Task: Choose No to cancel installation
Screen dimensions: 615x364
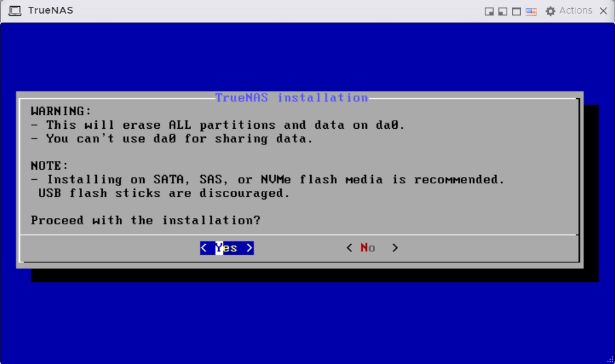Action: coord(372,248)
